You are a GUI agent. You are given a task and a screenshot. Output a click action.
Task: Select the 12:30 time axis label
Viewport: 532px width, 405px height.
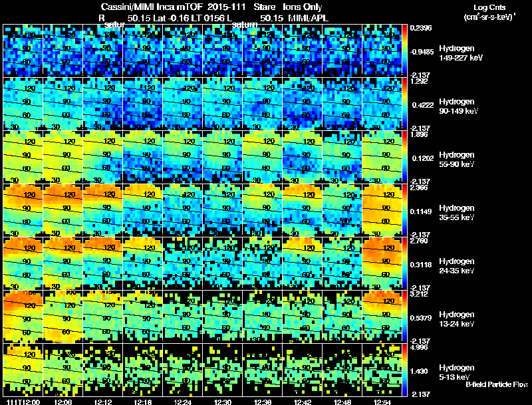(x=223, y=402)
